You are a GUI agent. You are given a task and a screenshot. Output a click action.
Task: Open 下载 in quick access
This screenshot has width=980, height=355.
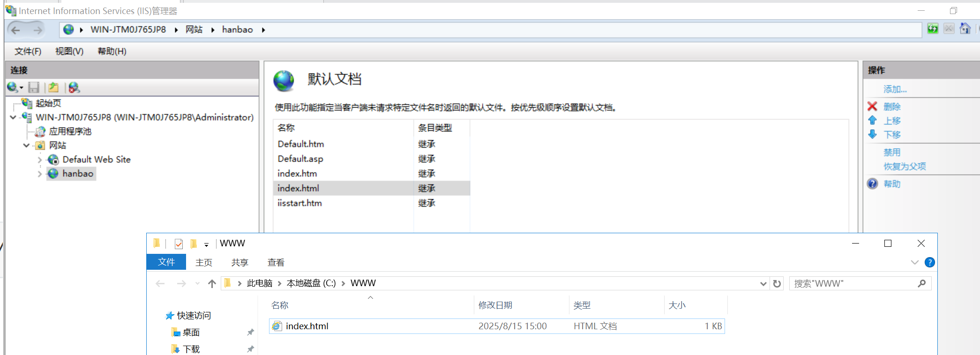click(x=191, y=349)
